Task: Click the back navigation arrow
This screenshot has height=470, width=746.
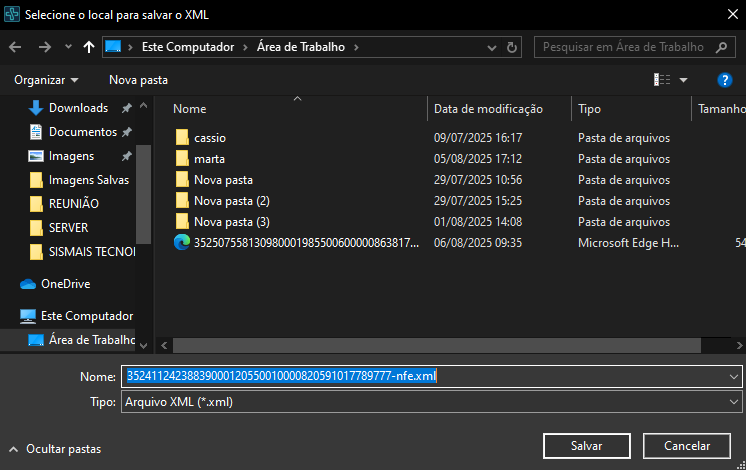Action: 16,47
